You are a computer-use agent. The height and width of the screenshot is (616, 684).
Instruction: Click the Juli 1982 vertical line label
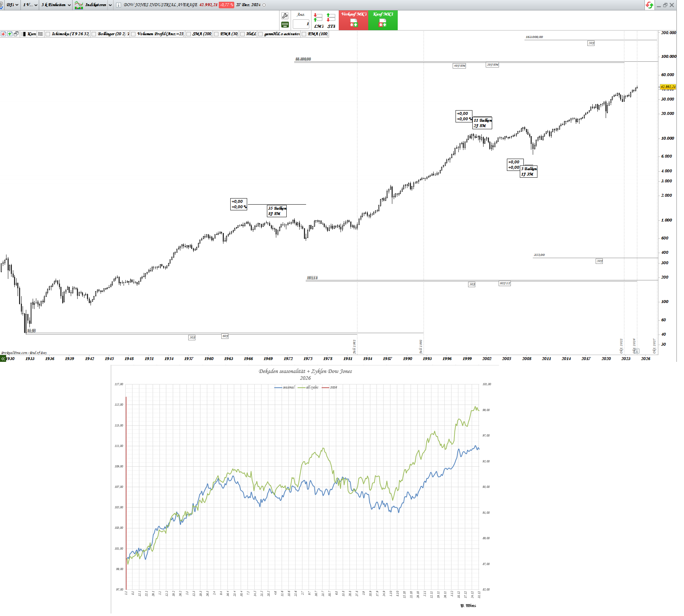click(x=354, y=346)
